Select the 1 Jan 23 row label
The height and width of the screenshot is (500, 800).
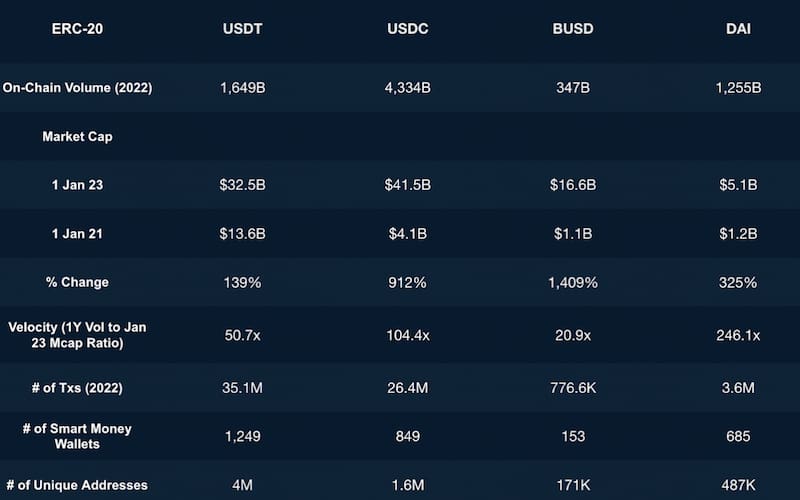[77, 185]
